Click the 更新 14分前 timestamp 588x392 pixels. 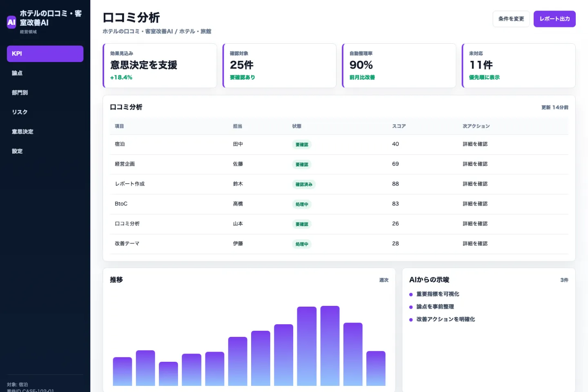[x=555, y=107]
